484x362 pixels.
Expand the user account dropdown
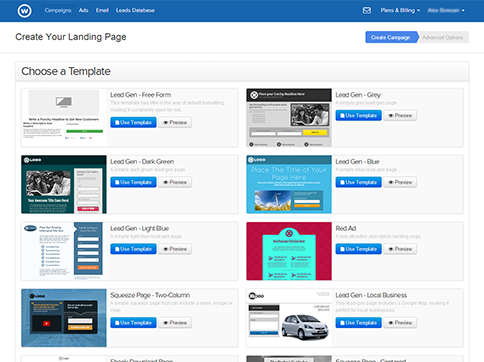446,10
